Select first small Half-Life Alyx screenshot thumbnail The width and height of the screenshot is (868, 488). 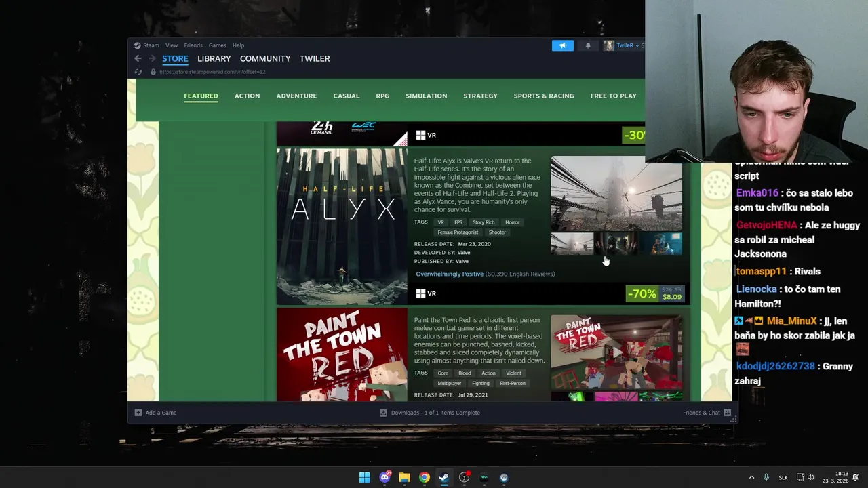point(572,244)
